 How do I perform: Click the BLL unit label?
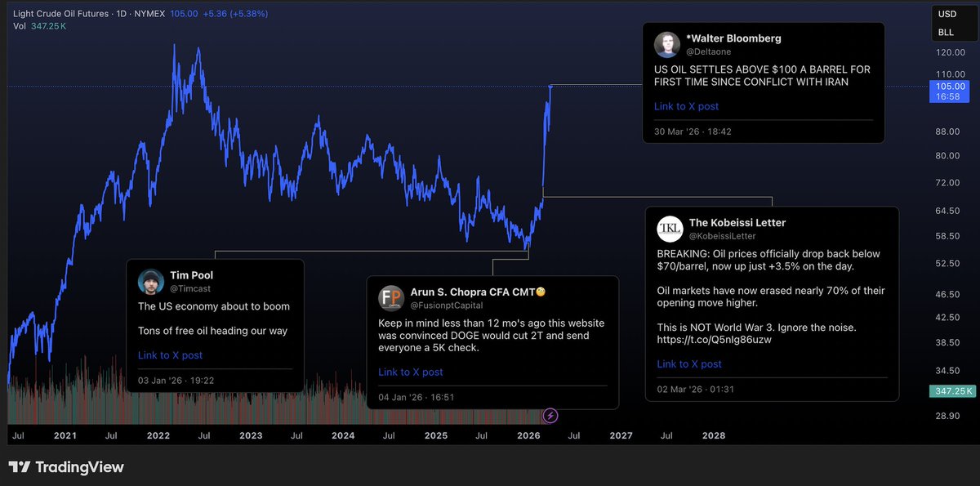point(946,33)
